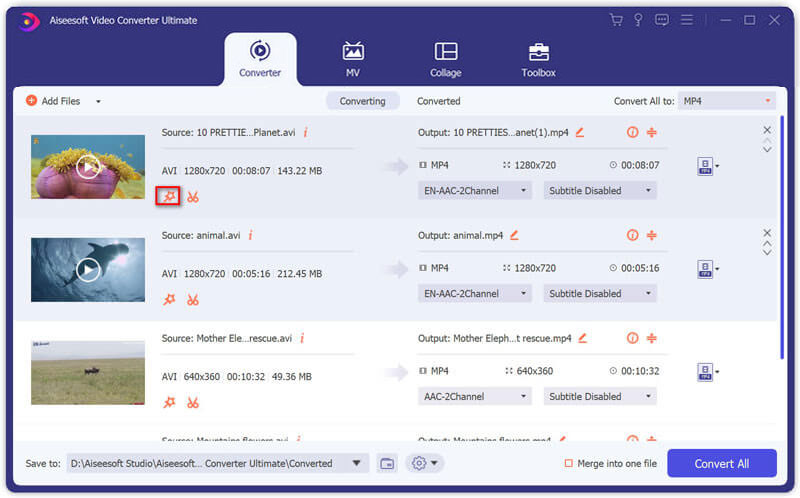This screenshot has width=800, height=498.
Task: Open the Collage tab
Action: (x=446, y=59)
